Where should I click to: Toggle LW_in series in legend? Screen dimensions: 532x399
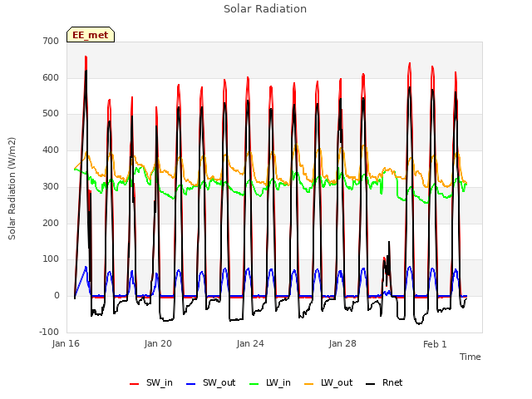(270, 382)
